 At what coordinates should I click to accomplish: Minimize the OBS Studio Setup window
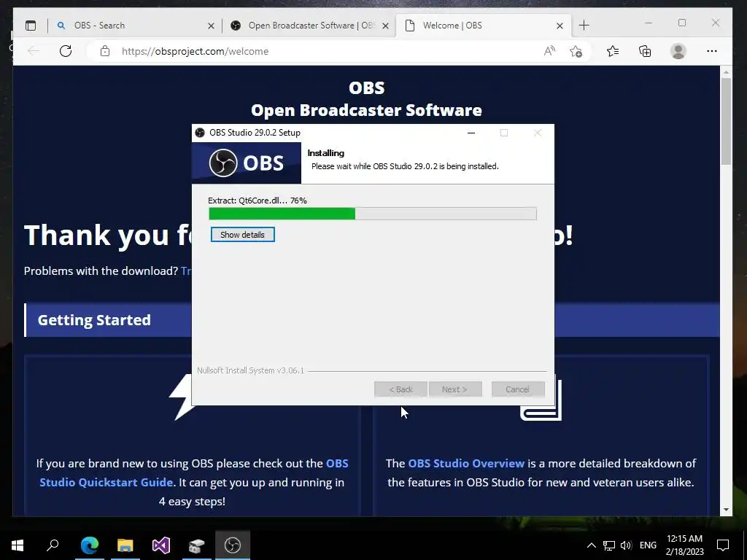pyautogui.click(x=471, y=133)
